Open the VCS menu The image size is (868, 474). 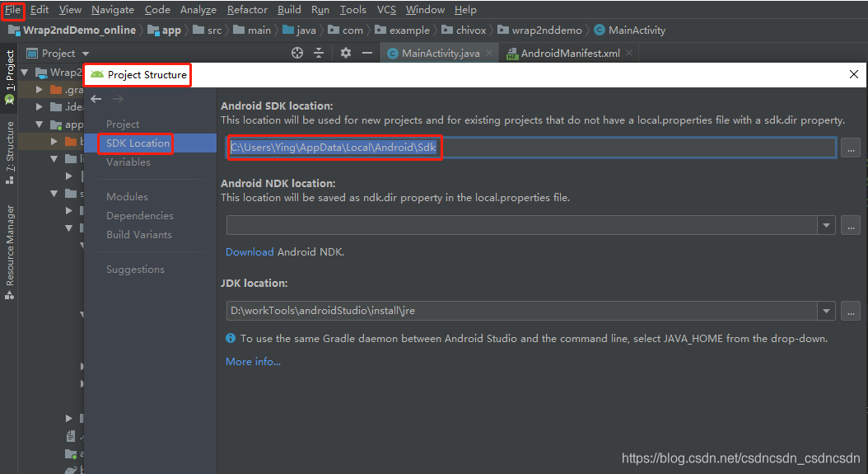point(386,10)
